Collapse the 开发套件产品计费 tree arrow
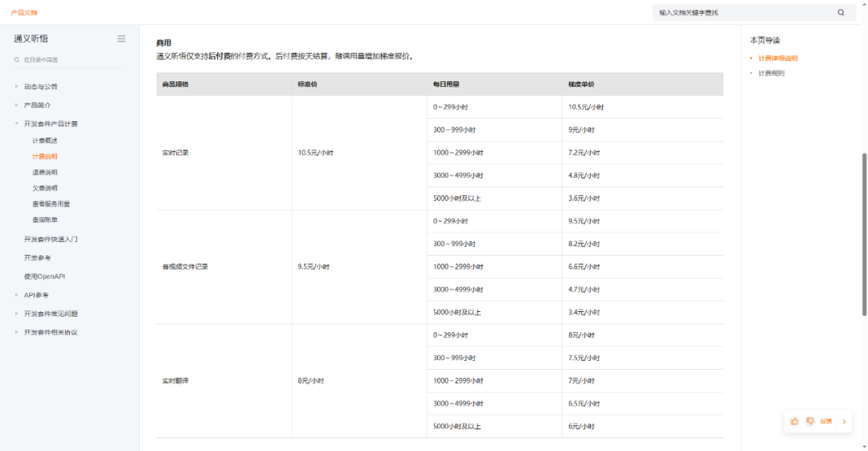This screenshot has height=451, width=868. coord(16,124)
